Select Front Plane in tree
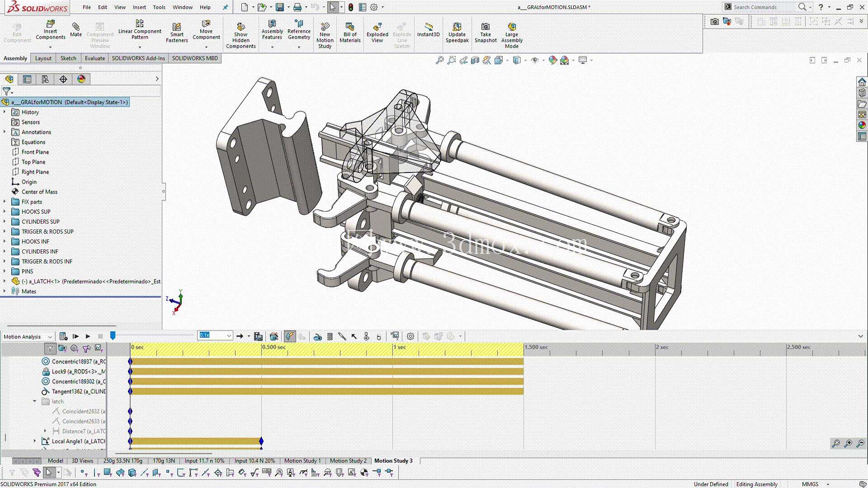This screenshot has height=488, width=868. (35, 152)
